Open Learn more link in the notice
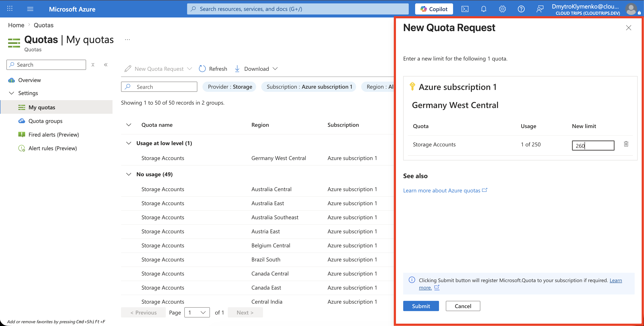Screen dimensions: 644x326 pyautogui.click(x=616, y=280)
